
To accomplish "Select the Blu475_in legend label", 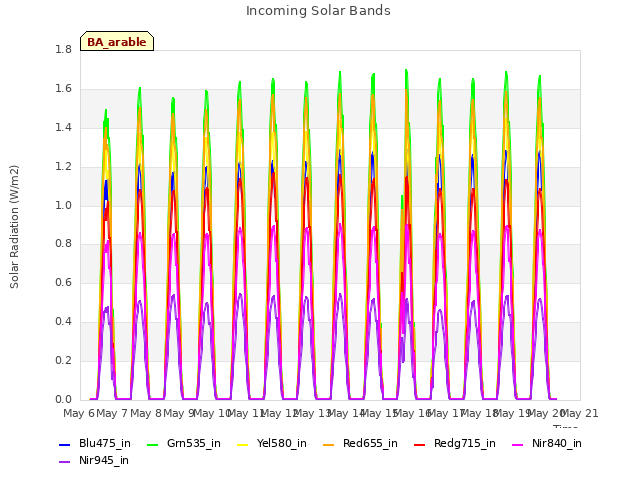I will [105, 443].
